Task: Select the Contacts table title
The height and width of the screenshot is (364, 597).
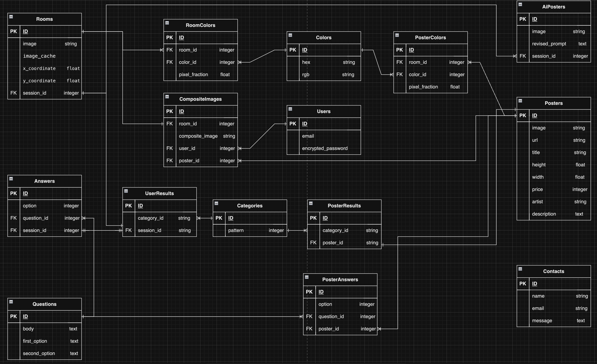Action: [554, 271]
